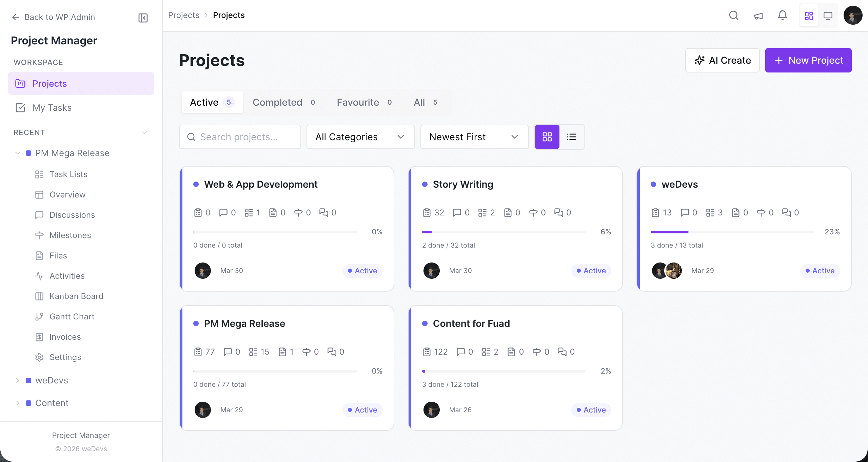Click the weDevs card progress bar

click(x=732, y=232)
